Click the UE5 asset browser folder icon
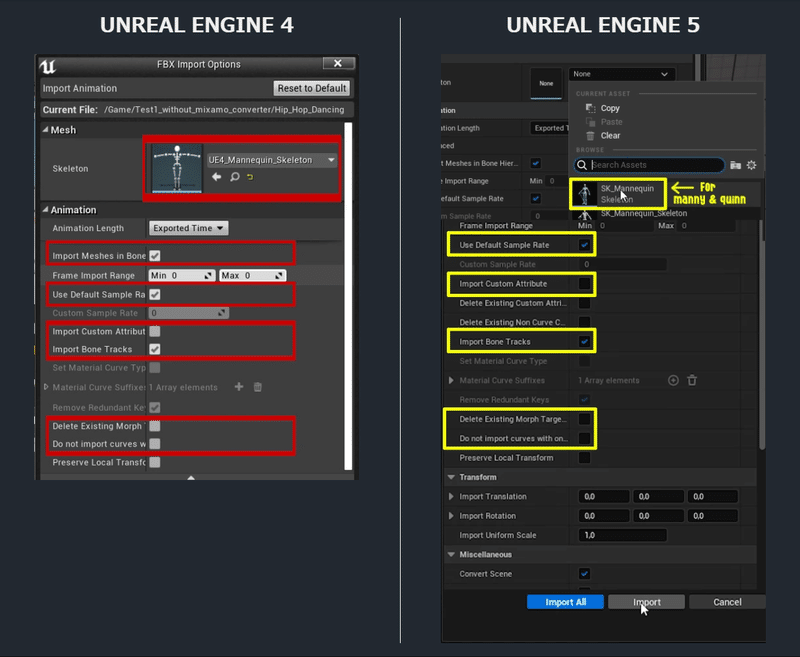Viewport: 800px width, 657px height. click(735, 165)
